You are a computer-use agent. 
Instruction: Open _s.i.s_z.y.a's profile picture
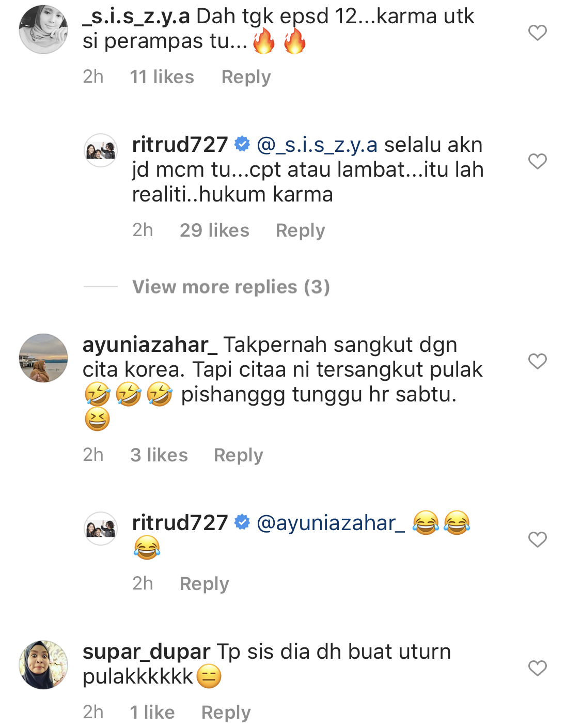[x=43, y=29]
